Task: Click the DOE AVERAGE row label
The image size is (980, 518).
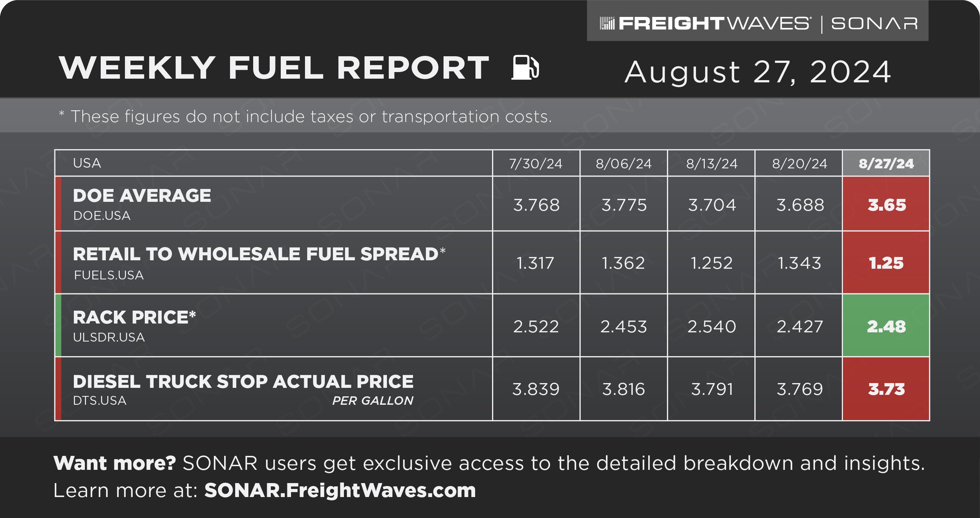Action: pyautogui.click(x=142, y=196)
